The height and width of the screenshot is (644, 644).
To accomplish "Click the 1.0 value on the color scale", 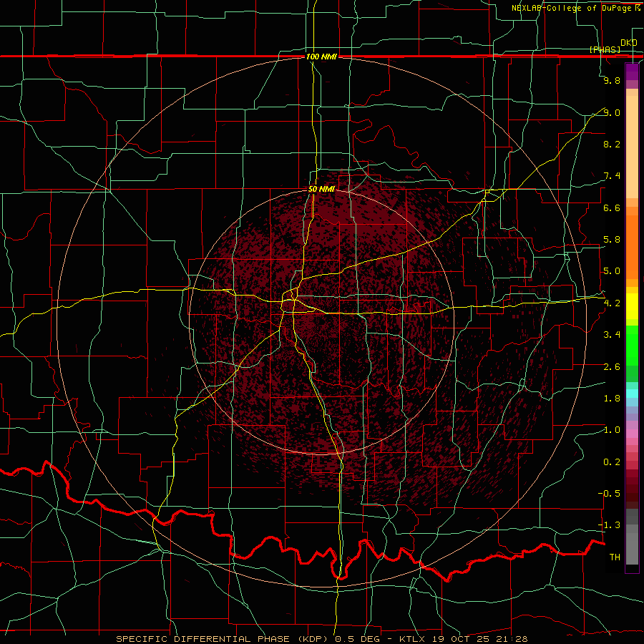I will pos(612,430).
